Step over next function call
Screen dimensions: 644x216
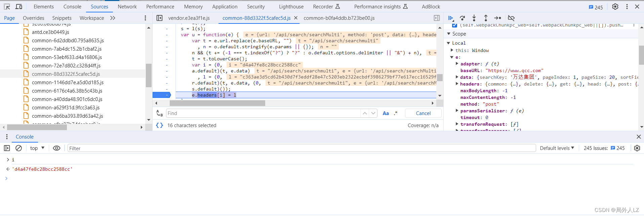(x=462, y=18)
